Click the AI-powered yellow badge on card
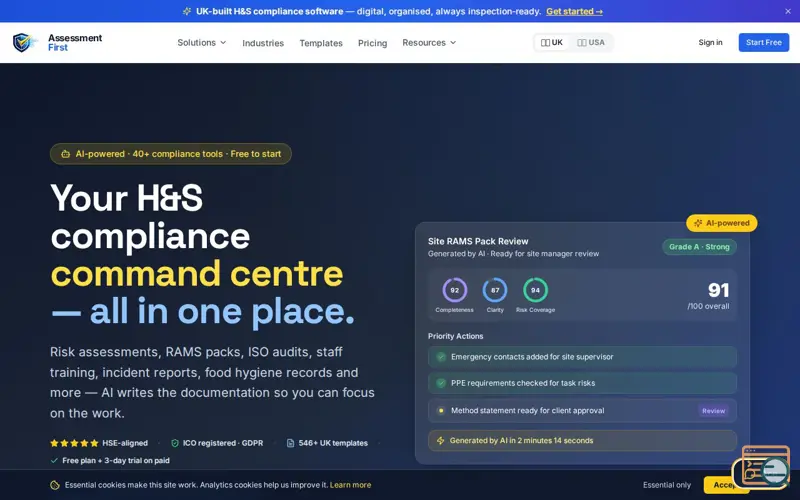Screen dimensions: 800x500 coord(721,223)
